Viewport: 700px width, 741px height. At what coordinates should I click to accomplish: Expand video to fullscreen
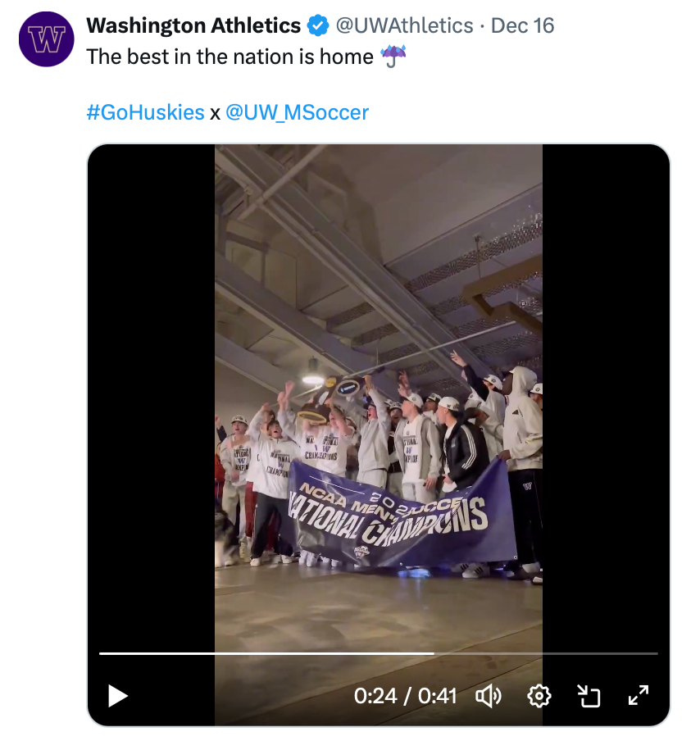pos(639,696)
